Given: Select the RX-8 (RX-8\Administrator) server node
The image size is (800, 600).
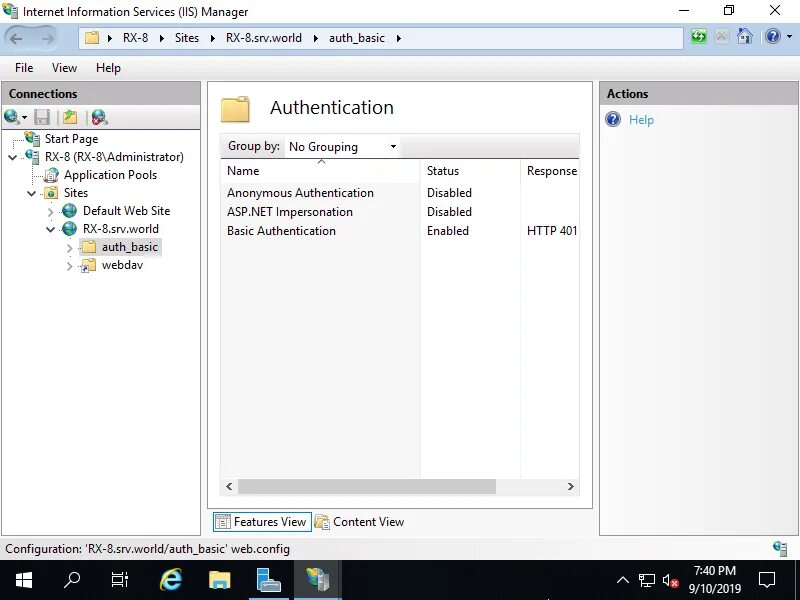Looking at the screenshot, I should click(114, 157).
